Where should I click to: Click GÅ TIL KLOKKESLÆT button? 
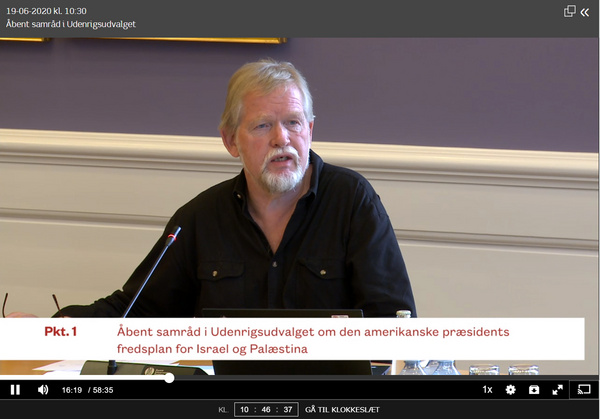pyautogui.click(x=342, y=409)
